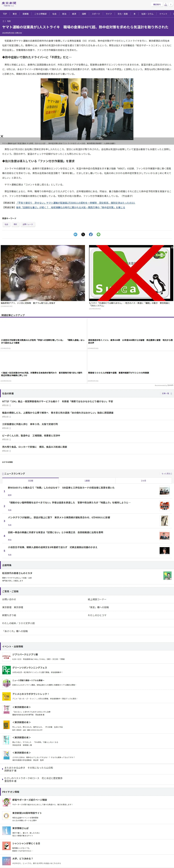Screen dimensions: 174x868
Task: Select the TOP navigation item
Action: (5, 14)
